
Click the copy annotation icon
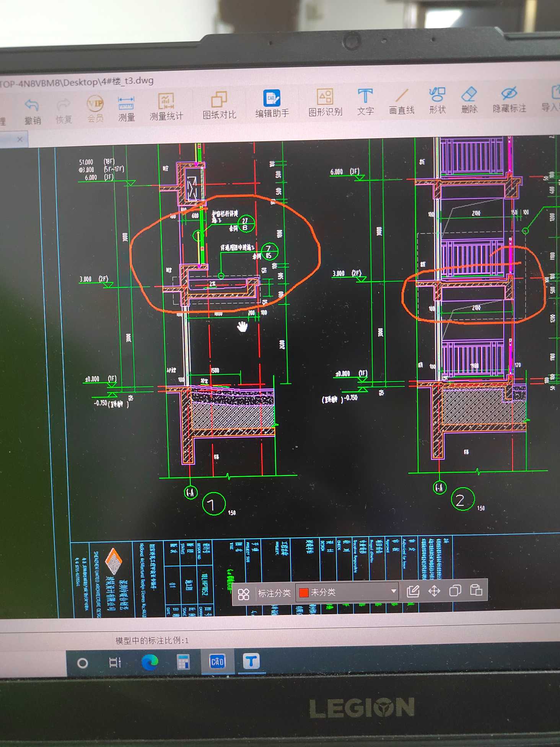click(x=455, y=590)
